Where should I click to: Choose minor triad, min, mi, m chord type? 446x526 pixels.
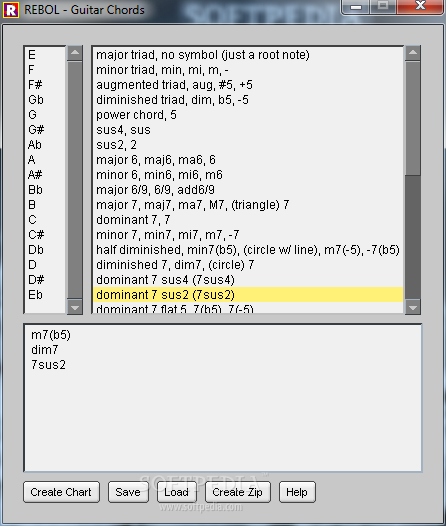pyautogui.click(x=248, y=70)
